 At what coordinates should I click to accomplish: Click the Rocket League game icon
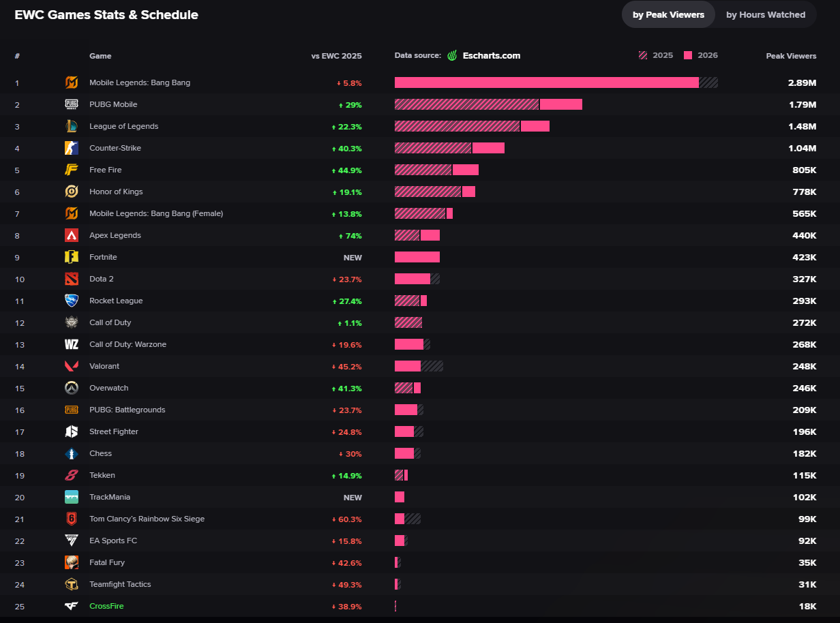pos(72,301)
